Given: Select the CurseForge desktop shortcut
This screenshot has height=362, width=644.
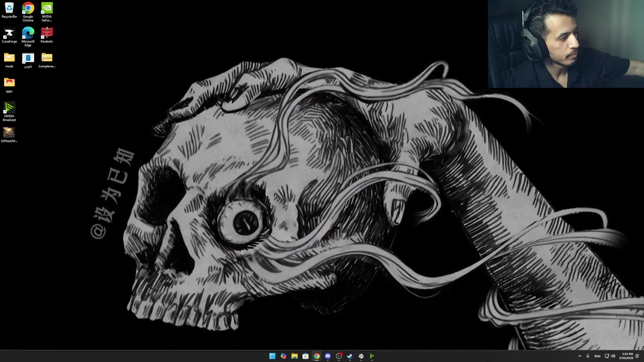Looking at the screenshot, I should point(9,35).
